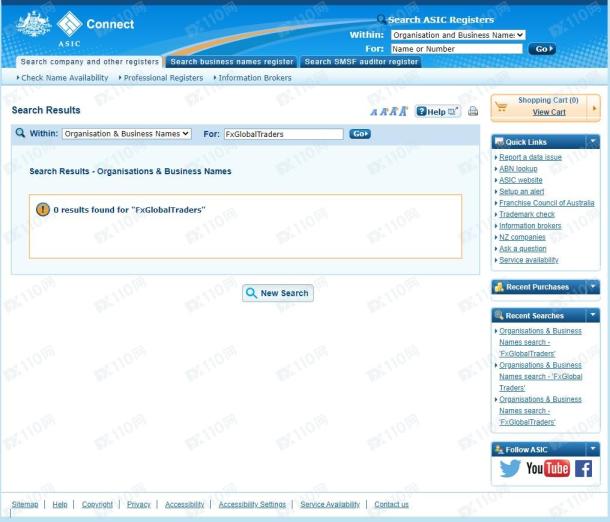Open Help via the question mark button

coord(437,112)
